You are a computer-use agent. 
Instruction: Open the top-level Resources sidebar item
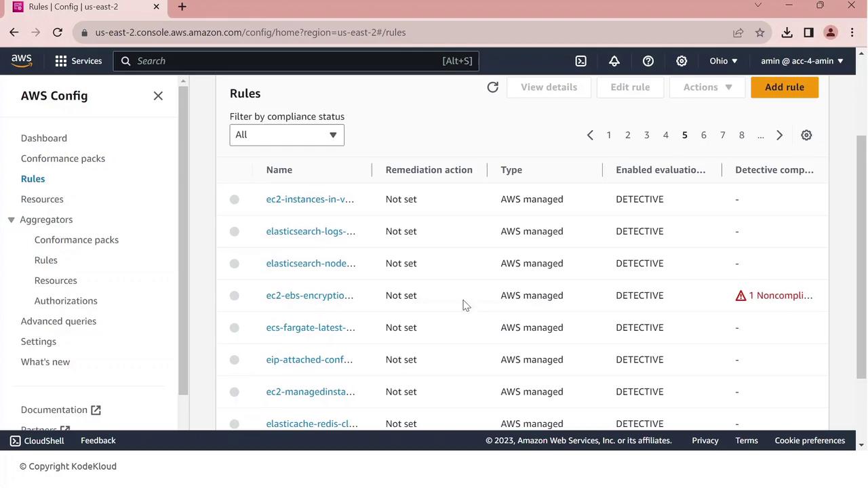coord(42,199)
